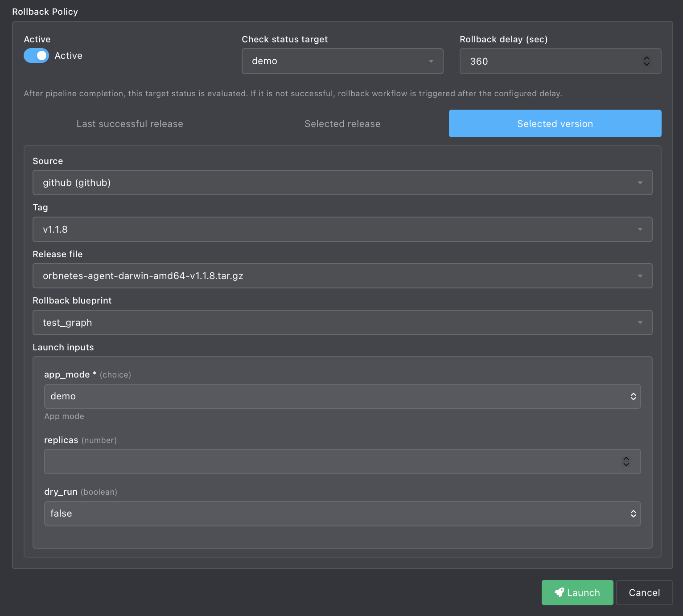Switch to the Last successful release tab

[130, 123]
